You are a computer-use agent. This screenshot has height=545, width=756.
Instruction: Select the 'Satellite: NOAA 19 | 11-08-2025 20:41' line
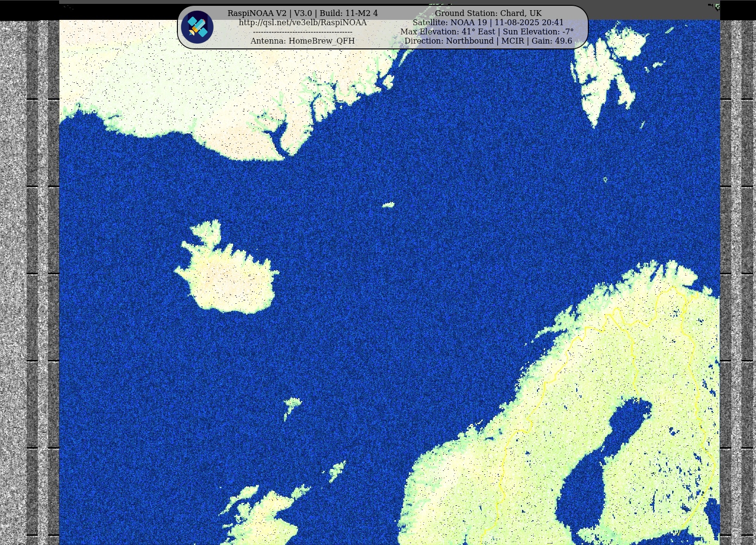pyautogui.click(x=488, y=23)
